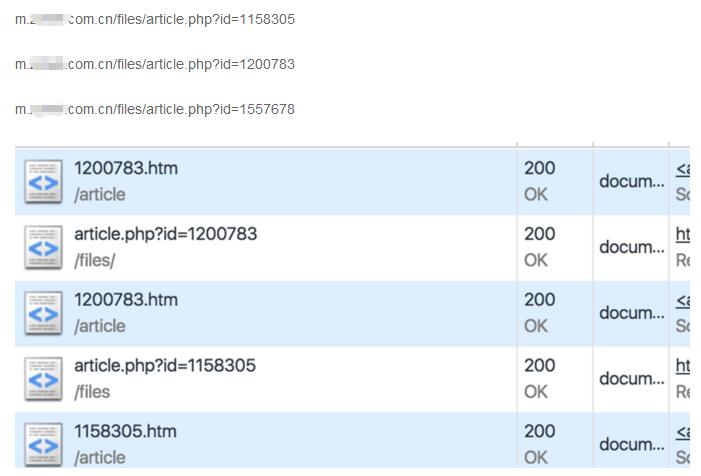Select the article.php?id=1158305 request name

(x=165, y=365)
